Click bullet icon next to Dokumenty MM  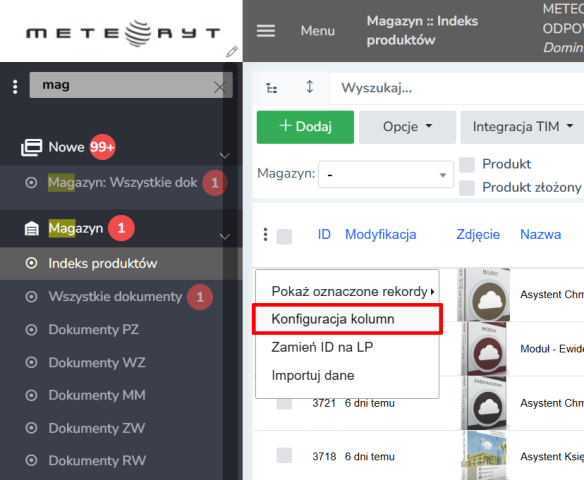[x=31, y=395]
